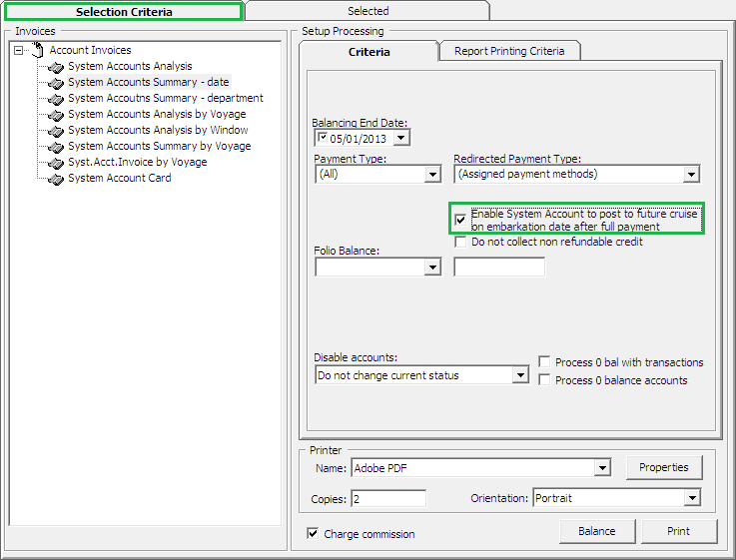Click the System Accounts Analysis by Window icon
Screen dimensions: 736x560
(x=56, y=132)
